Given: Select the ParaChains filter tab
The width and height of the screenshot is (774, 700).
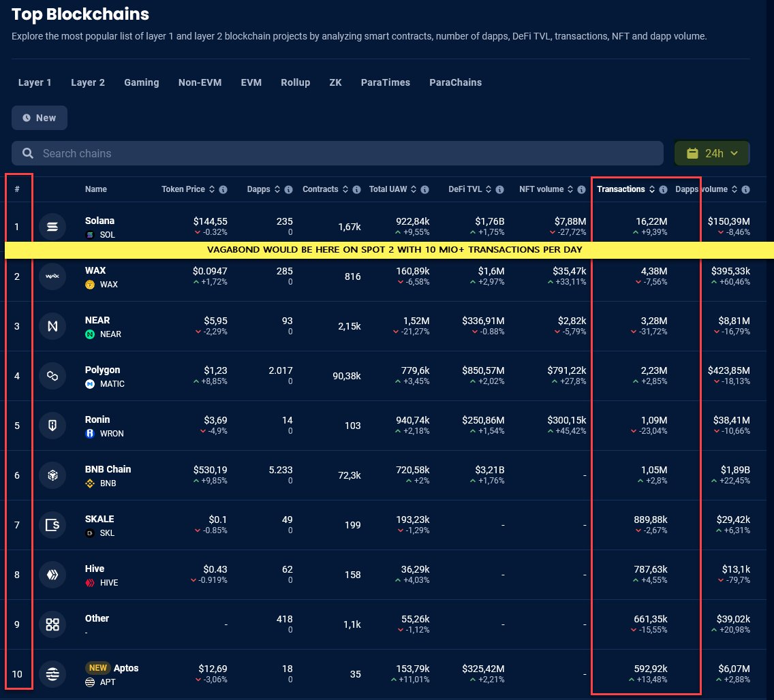Looking at the screenshot, I should (456, 82).
